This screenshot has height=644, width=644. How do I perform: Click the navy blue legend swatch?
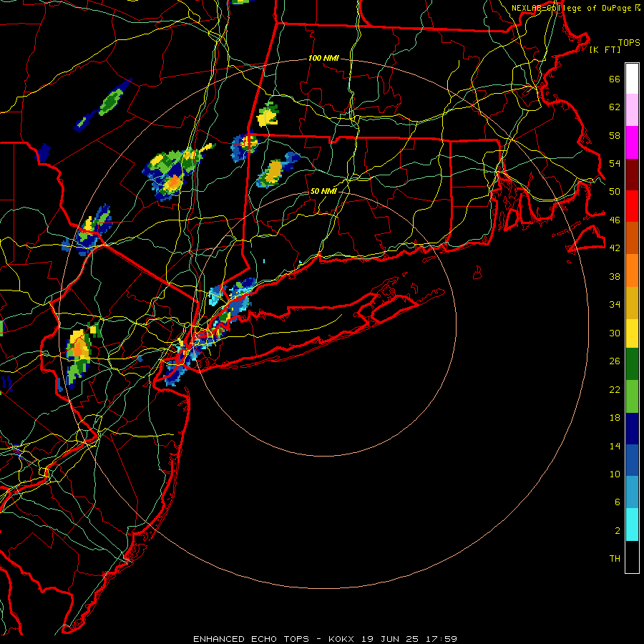tap(632, 429)
